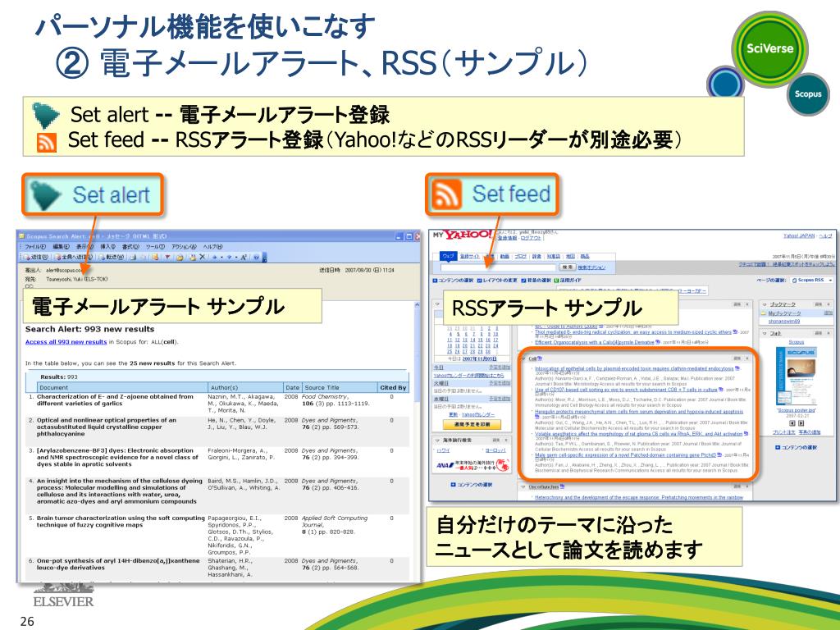Click the red flag icon in the mail toolbar
The width and height of the screenshot is (840, 630).
pyautogui.click(x=167, y=257)
